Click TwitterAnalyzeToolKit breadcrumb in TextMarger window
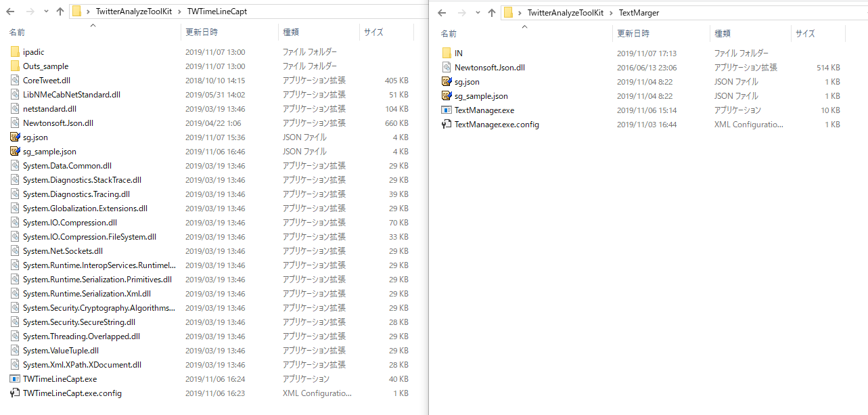The width and height of the screenshot is (868, 415). 565,12
